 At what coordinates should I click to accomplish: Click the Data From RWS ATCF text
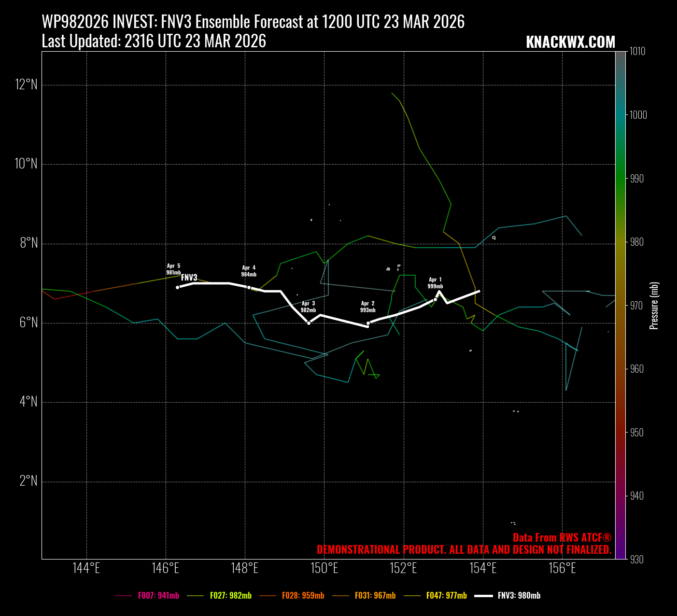coord(562,538)
